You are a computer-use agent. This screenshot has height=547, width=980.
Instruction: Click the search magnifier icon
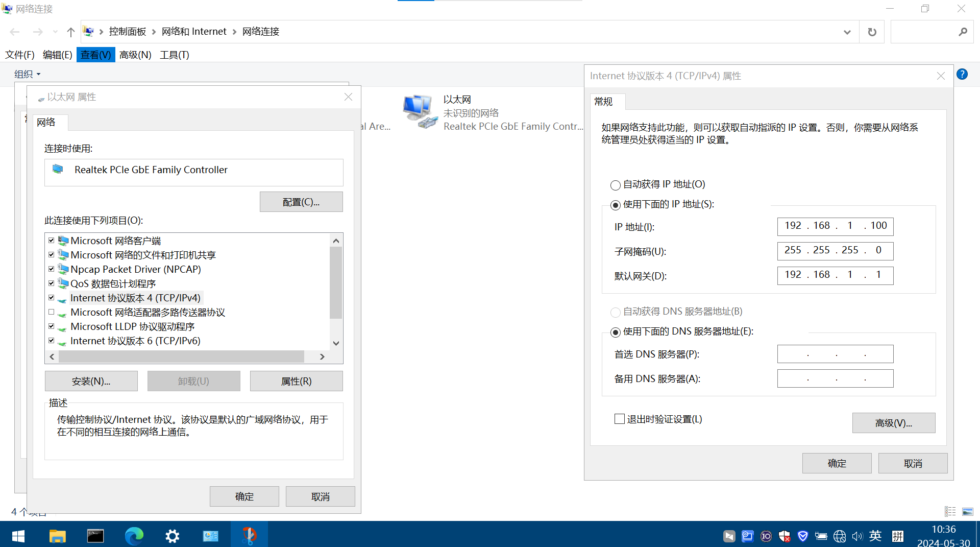963,32
